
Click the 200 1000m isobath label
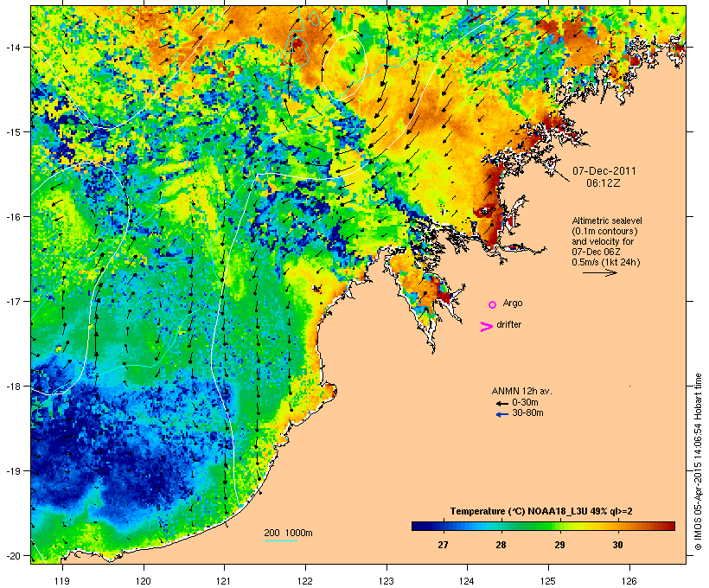click(288, 533)
